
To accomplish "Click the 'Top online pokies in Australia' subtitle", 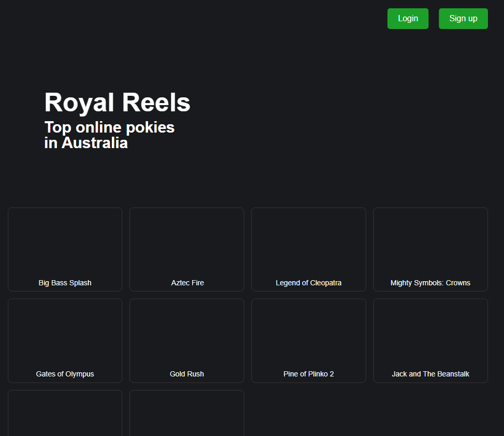I will click(x=109, y=135).
